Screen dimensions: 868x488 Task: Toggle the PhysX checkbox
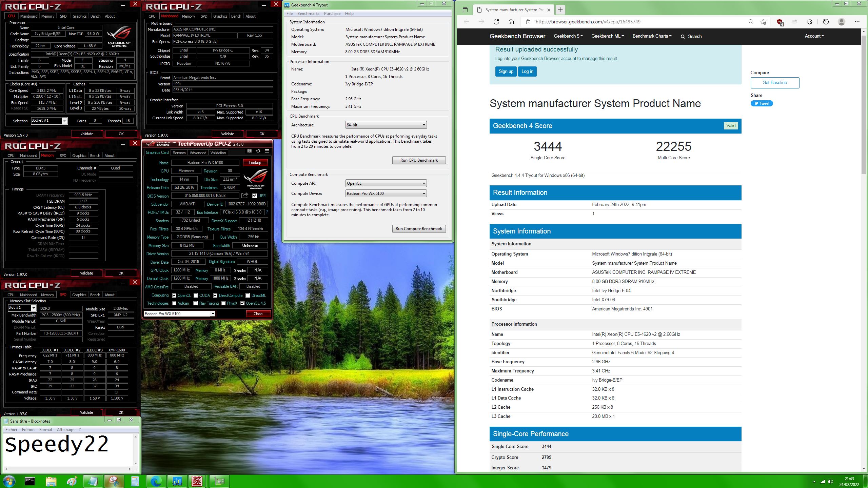click(223, 303)
